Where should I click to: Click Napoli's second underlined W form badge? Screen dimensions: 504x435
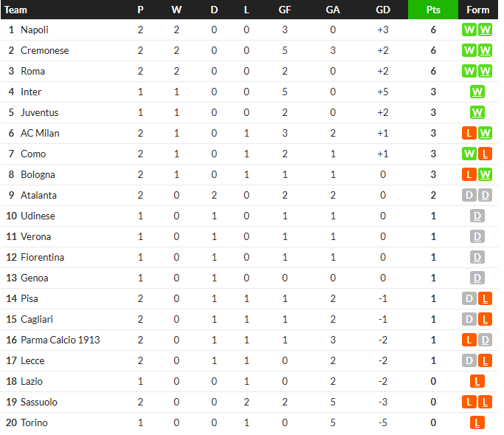click(x=485, y=30)
